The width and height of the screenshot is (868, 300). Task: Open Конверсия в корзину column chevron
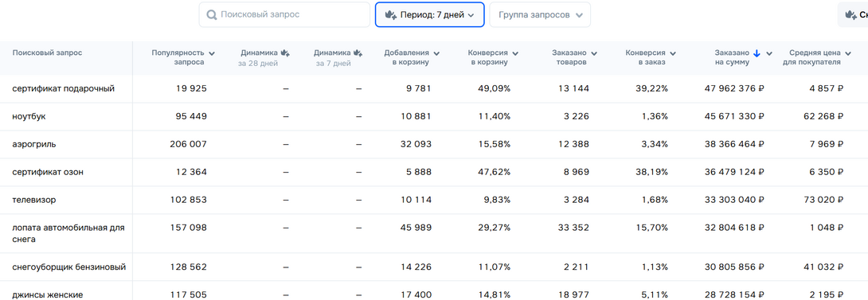pos(515,53)
